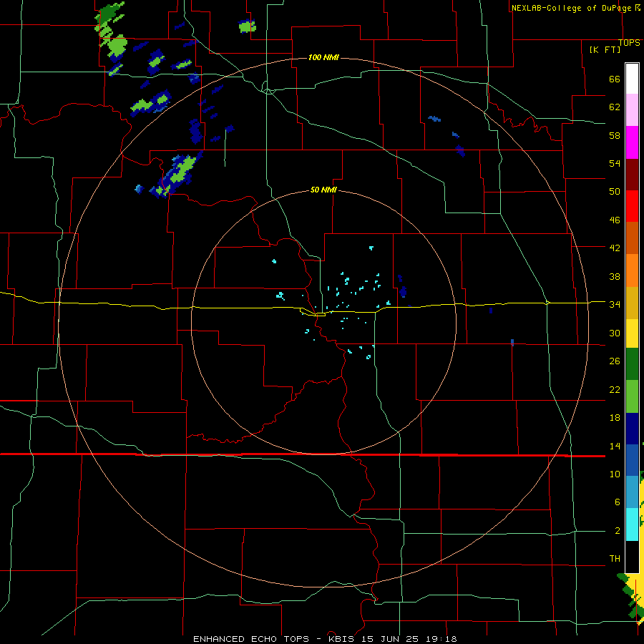Click the 100 NMI range ring label
Screen dimensions: 644x644
(323, 57)
